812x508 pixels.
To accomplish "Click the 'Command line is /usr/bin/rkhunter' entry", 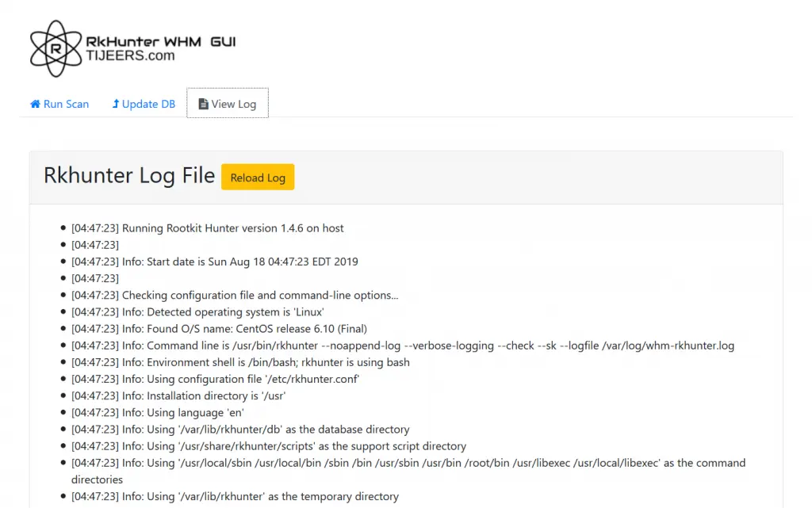I will (x=402, y=346).
